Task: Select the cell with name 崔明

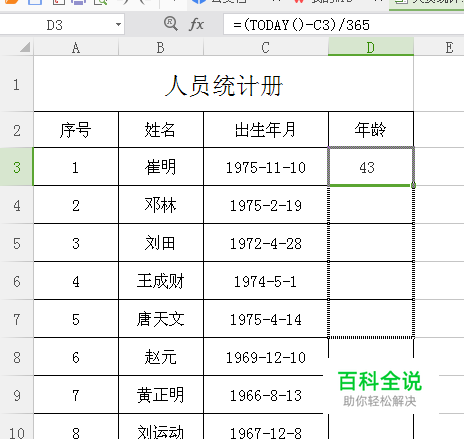Action: (161, 167)
